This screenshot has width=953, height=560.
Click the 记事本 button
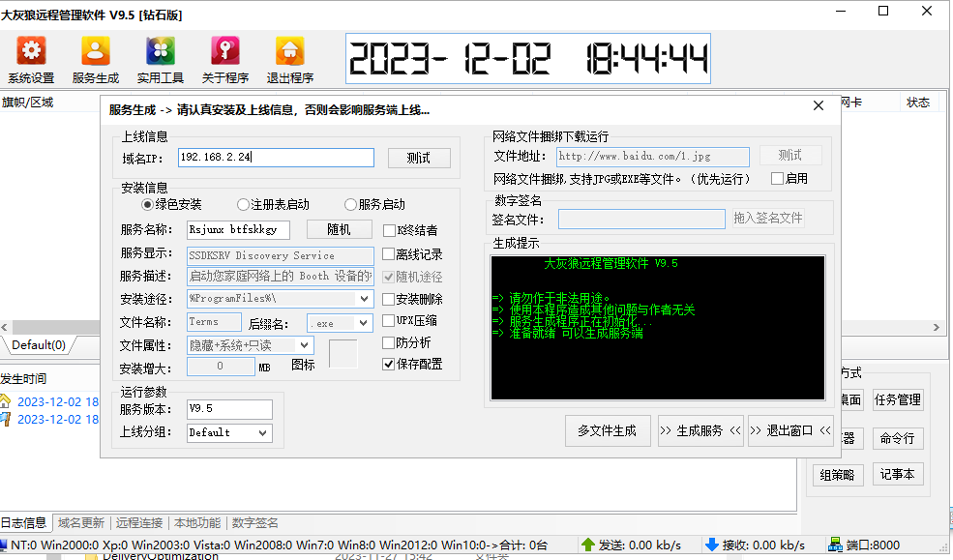point(898,474)
